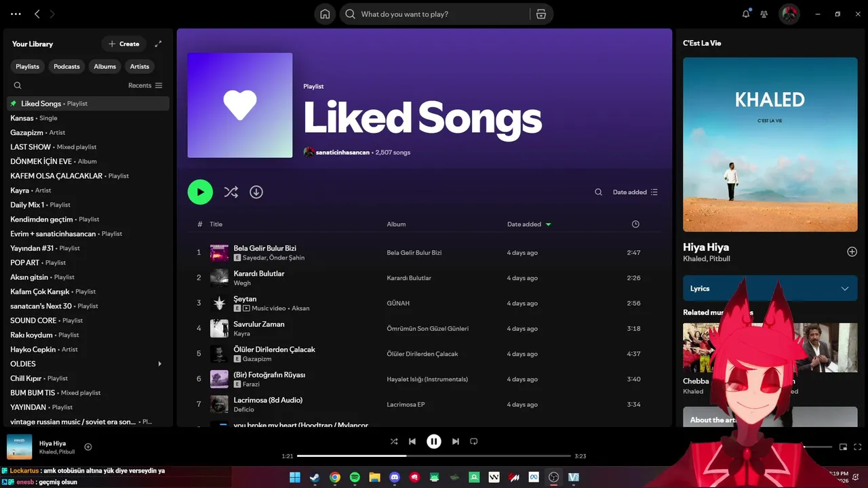Open sanaticinhasancan profile link
Viewport: 868px width, 488px height.
point(342,152)
